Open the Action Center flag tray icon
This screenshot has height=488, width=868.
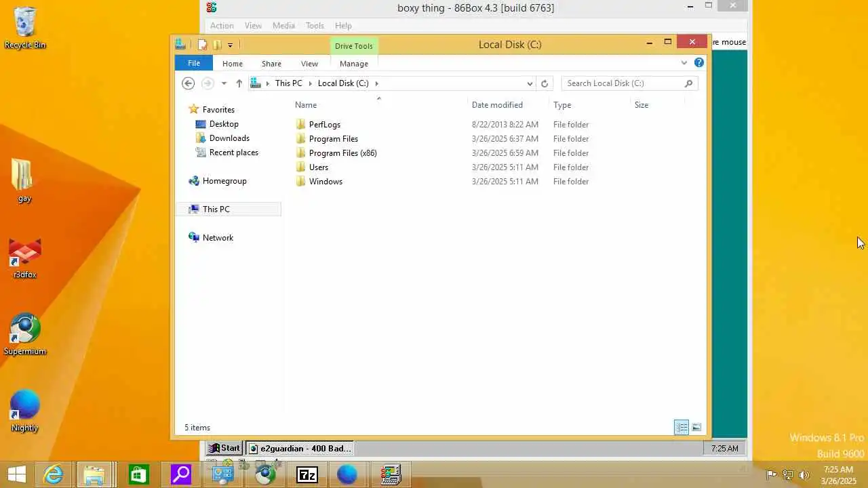(771, 474)
